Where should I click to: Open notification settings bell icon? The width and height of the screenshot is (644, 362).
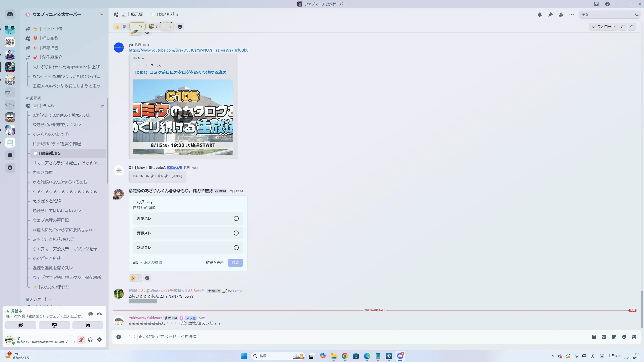pos(540,15)
